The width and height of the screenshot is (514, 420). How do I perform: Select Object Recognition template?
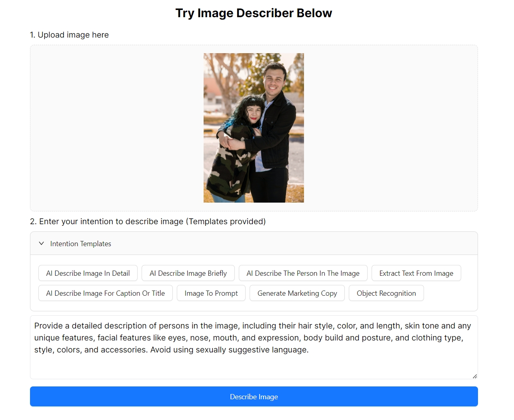(x=386, y=293)
